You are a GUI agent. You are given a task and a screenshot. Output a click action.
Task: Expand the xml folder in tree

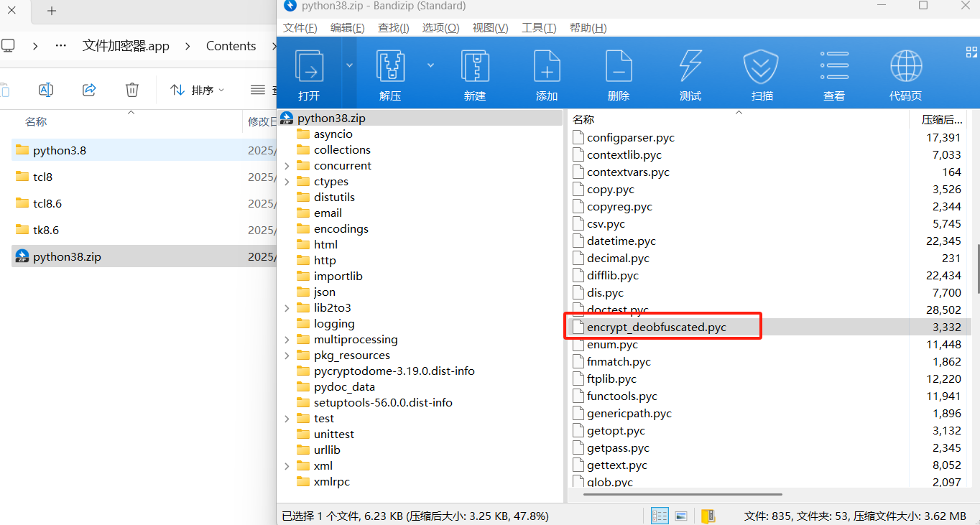tap(287, 466)
